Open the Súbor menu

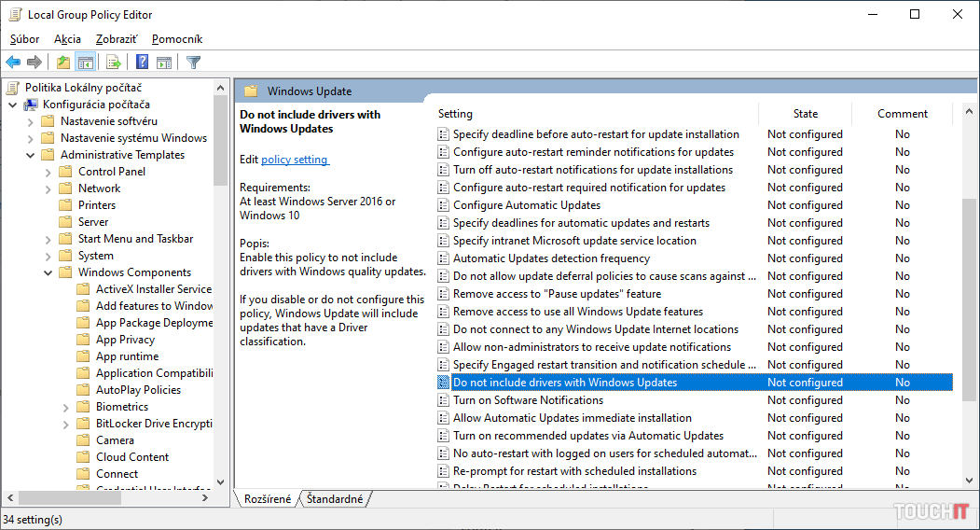coord(24,39)
